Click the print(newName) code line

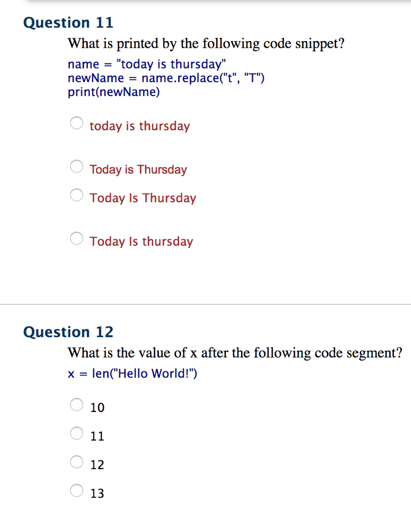113,91
